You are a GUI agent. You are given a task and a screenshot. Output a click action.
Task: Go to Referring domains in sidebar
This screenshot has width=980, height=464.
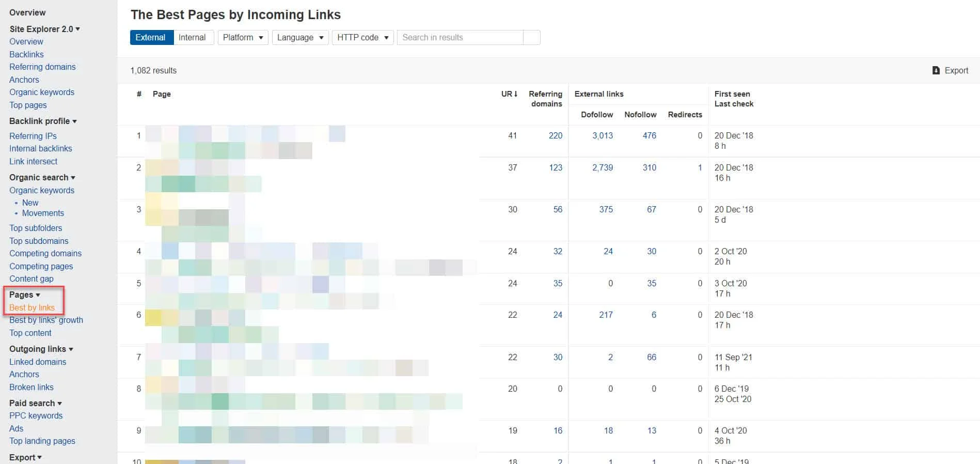tap(42, 67)
